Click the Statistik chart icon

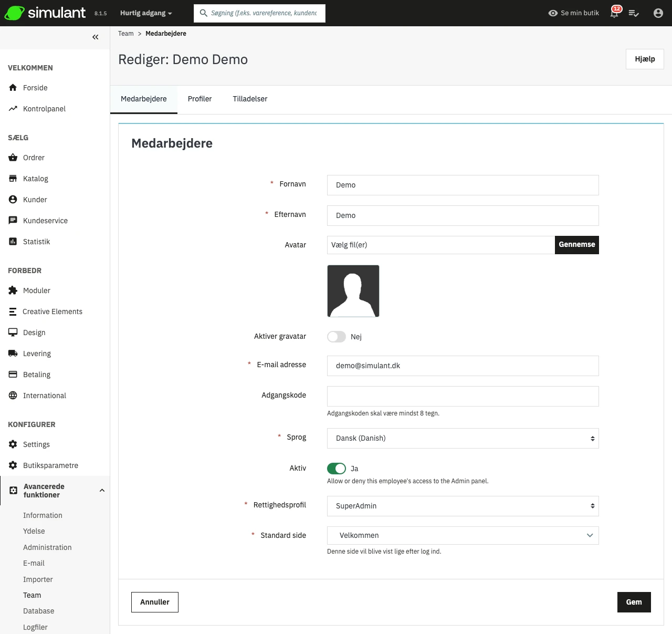[13, 242]
